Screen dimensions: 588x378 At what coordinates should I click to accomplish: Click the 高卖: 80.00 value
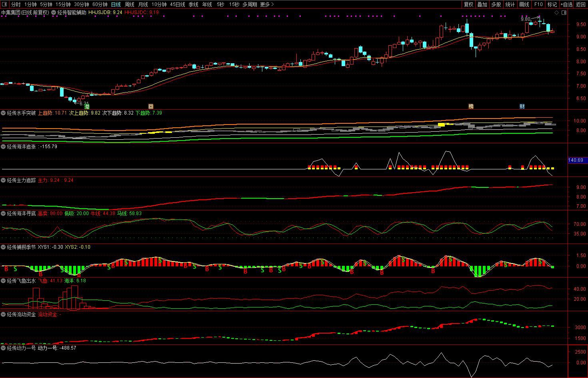tap(50, 213)
